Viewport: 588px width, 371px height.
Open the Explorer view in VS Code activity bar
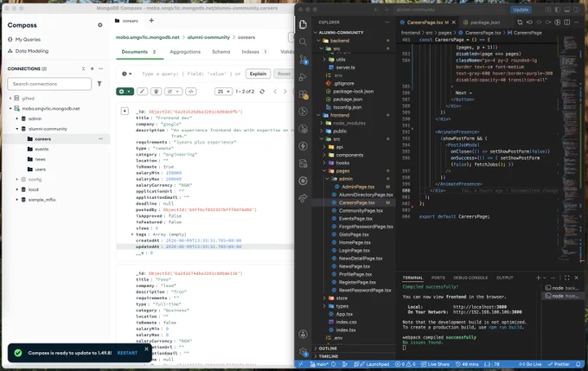pyautogui.click(x=303, y=25)
